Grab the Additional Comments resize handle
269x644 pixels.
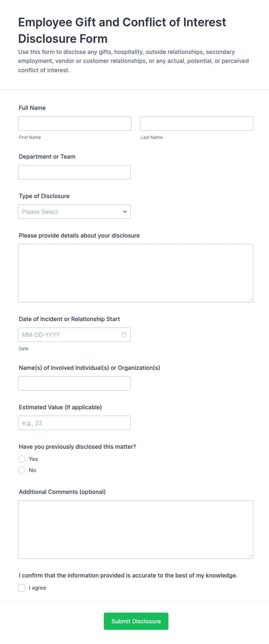250,556
